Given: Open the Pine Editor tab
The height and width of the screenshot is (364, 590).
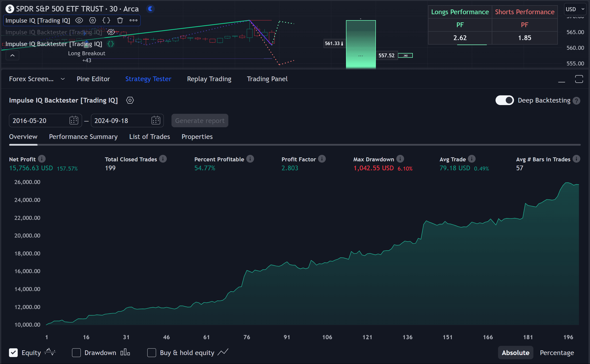Looking at the screenshot, I should click(x=93, y=79).
